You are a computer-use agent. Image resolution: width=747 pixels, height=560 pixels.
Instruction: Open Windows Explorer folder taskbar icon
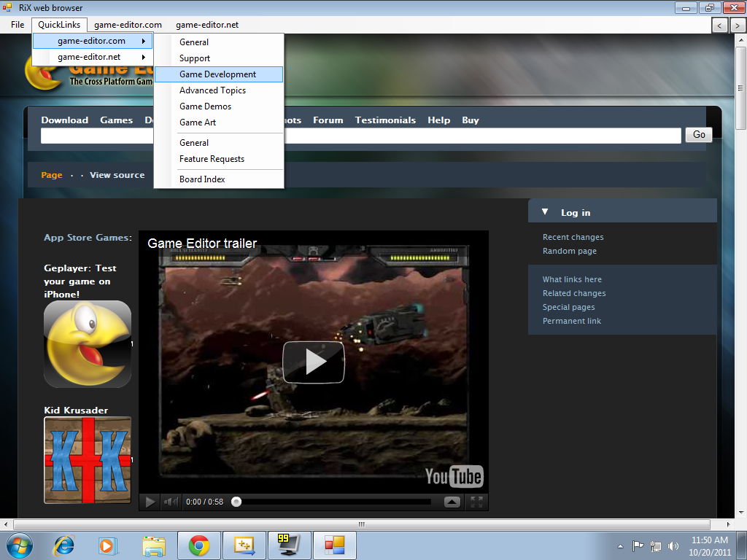click(154, 545)
